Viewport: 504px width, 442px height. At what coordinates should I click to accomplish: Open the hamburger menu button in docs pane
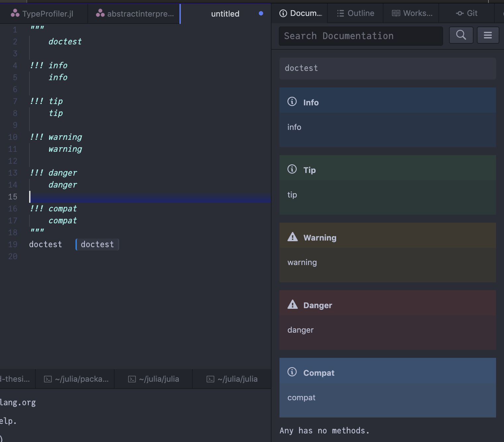[x=488, y=35]
